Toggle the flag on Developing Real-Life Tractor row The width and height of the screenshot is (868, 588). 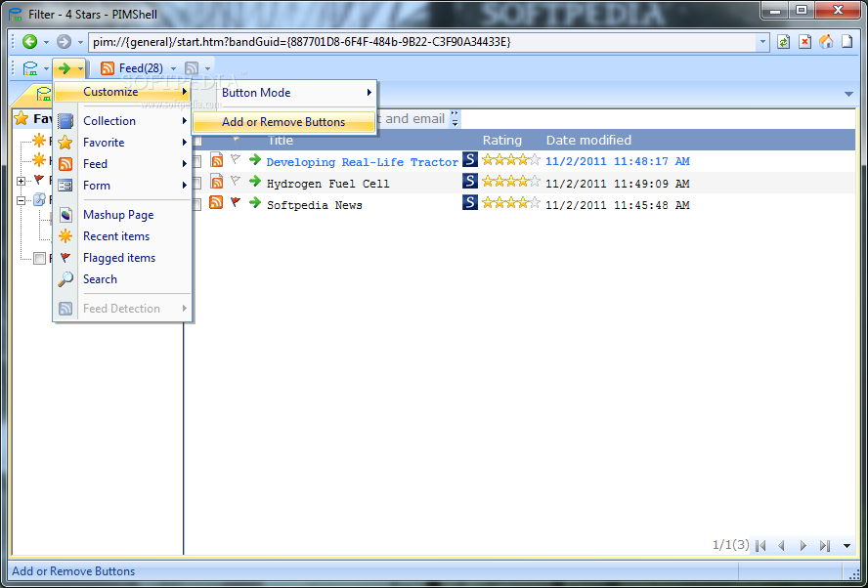236,160
